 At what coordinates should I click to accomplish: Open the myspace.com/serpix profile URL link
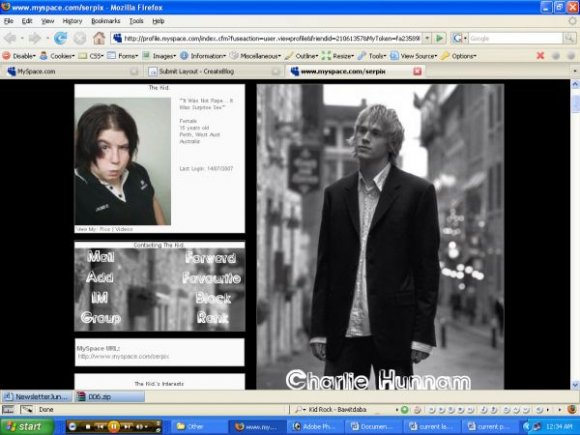point(124,357)
